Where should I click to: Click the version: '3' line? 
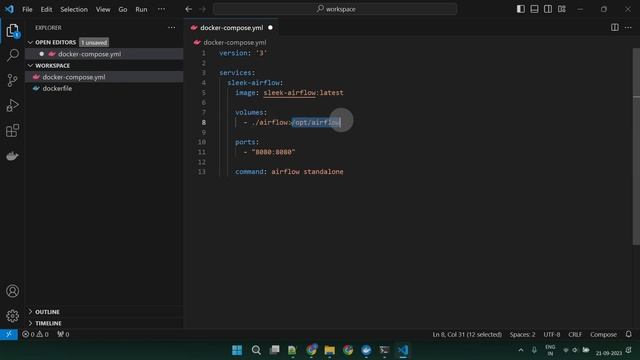point(243,53)
